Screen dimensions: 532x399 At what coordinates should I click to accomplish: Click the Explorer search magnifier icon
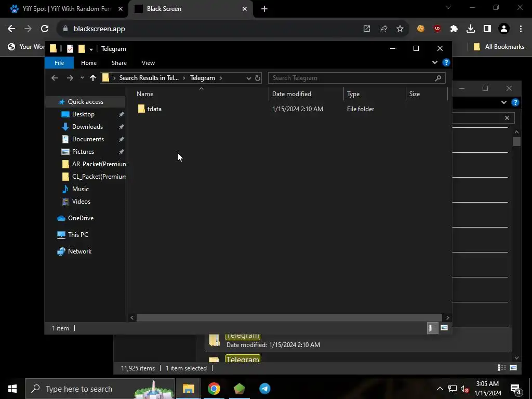pos(438,78)
